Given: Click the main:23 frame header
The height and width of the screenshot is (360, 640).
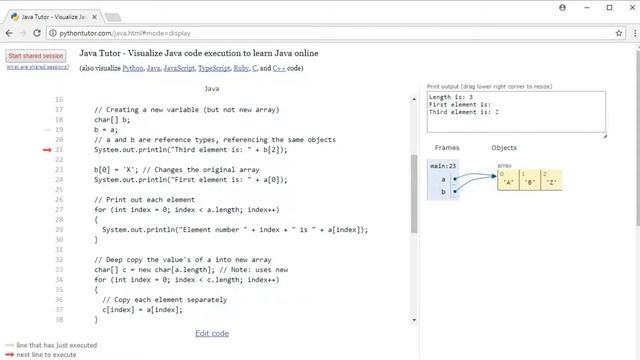Looking at the screenshot, I should point(443,166).
